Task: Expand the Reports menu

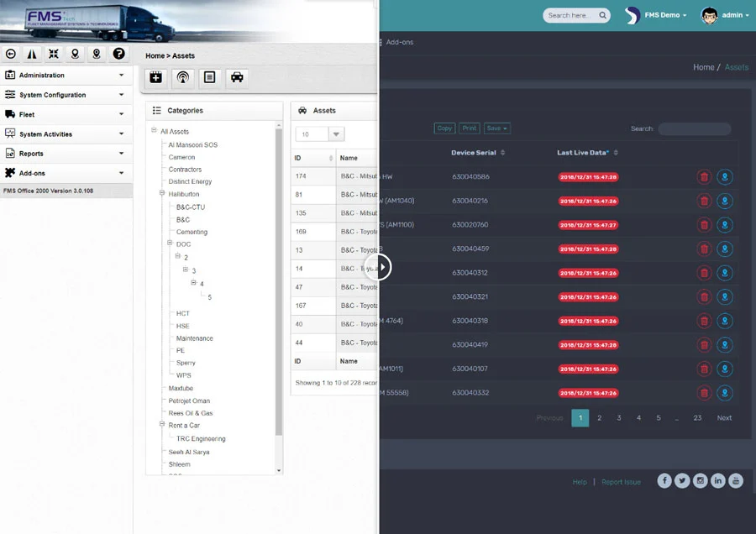Action: coord(66,154)
